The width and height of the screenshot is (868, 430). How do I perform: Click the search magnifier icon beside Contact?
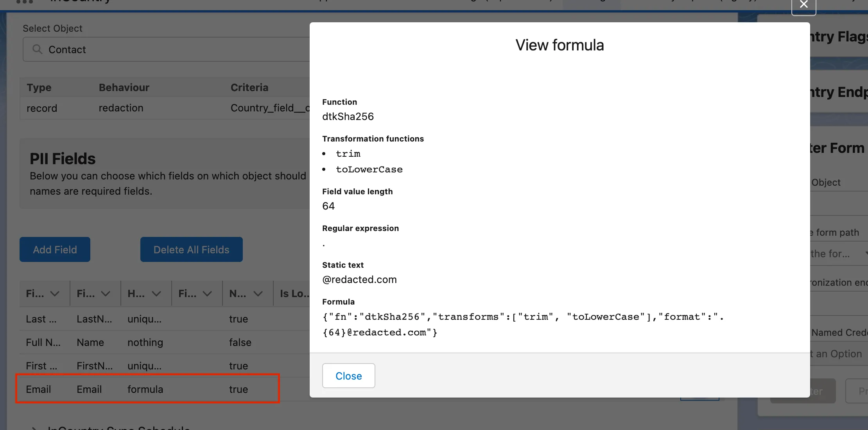[x=37, y=49]
